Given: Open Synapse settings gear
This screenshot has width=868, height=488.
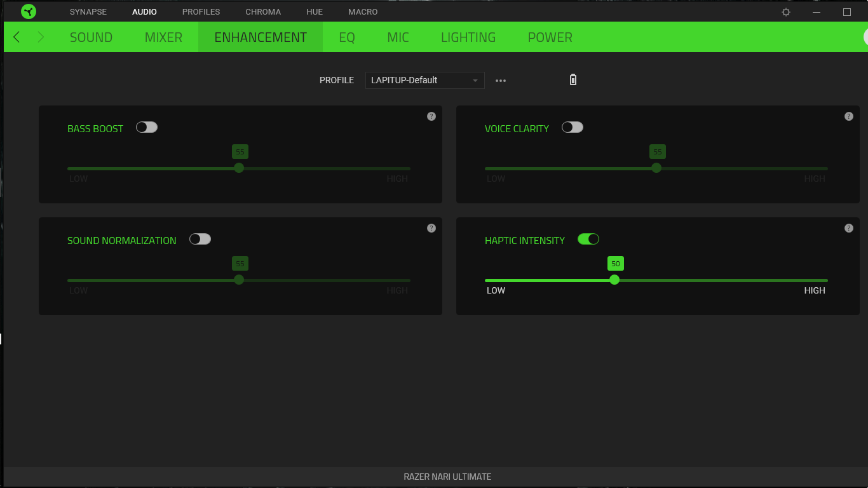Looking at the screenshot, I should coord(786,12).
